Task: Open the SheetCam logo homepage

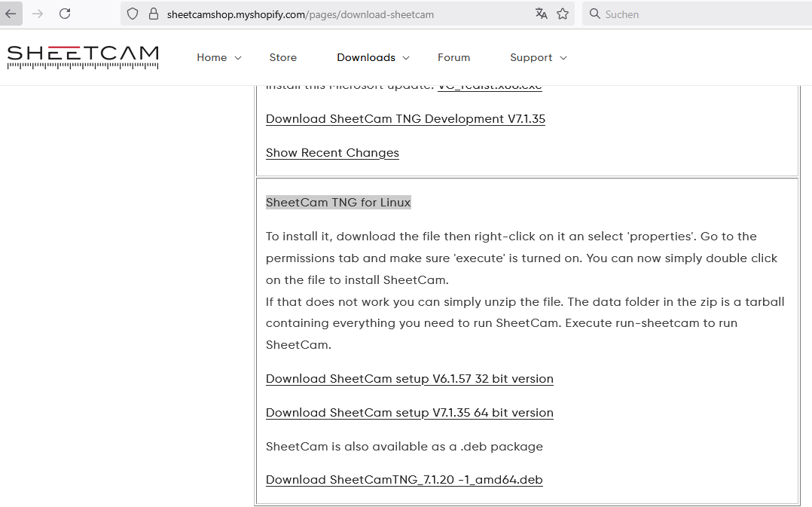Action: point(83,57)
